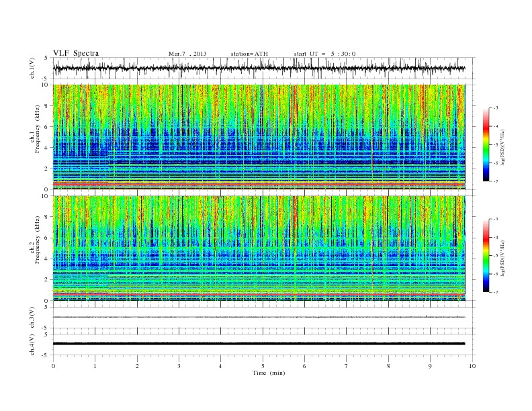Screen dimensions: 532x411
Task: Click inside the ch.2 spectrogram panel
Action: click(x=259, y=248)
